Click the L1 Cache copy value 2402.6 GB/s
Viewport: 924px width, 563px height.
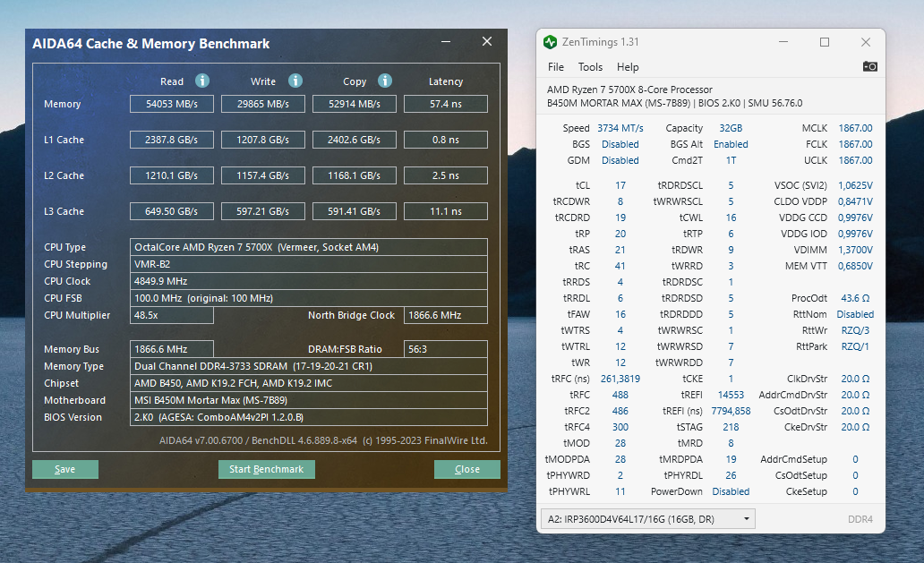[x=355, y=140]
